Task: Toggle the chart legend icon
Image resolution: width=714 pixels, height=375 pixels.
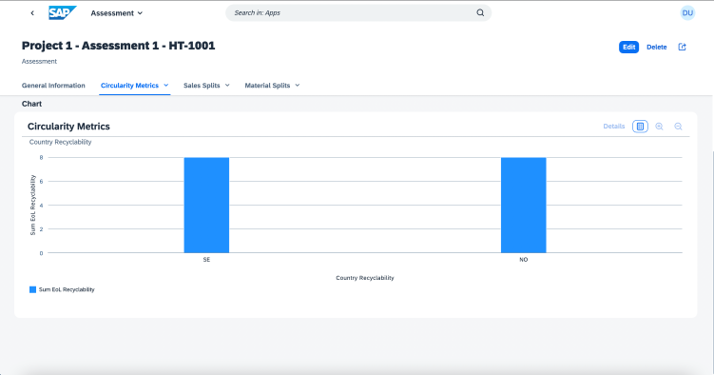Action: tap(640, 127)
